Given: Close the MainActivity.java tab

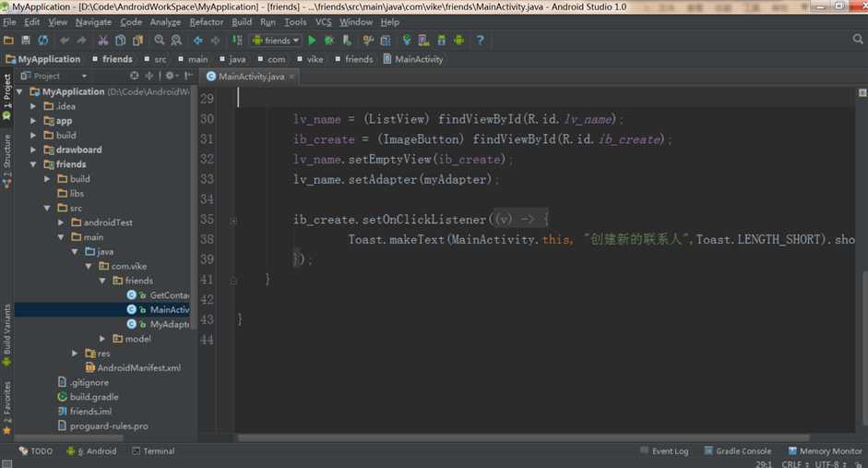Looking at the screenshot, I should tap(291, 77).
